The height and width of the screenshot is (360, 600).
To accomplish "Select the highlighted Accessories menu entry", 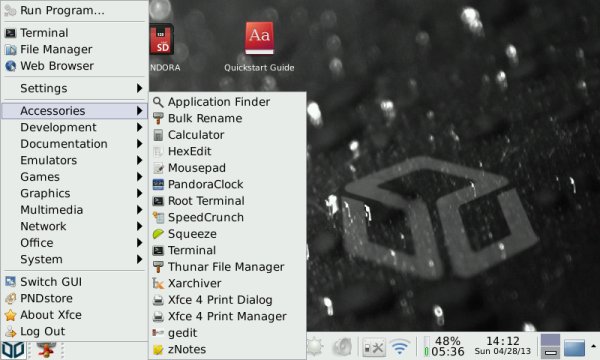I will 75,111.
